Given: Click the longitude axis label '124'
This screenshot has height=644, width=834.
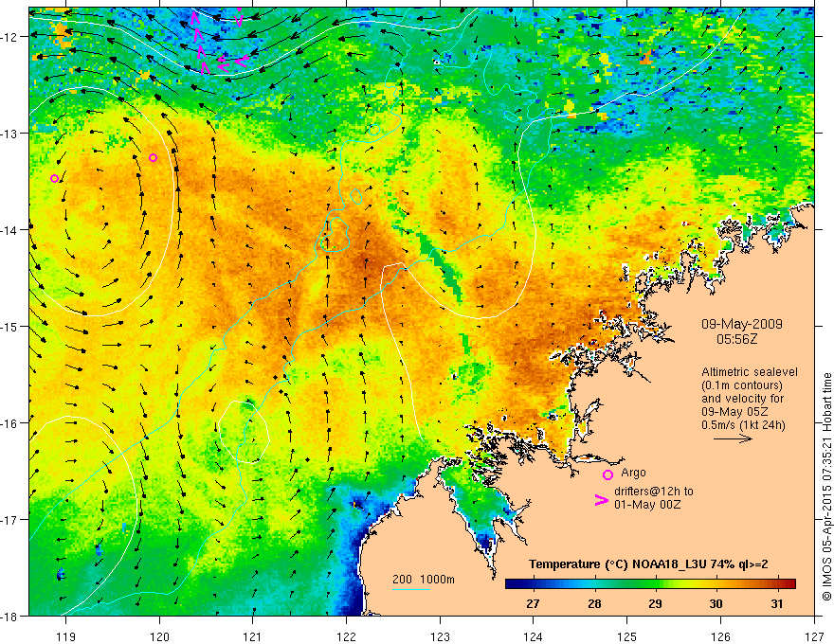Looking at the screenshot, I should 534,636.
